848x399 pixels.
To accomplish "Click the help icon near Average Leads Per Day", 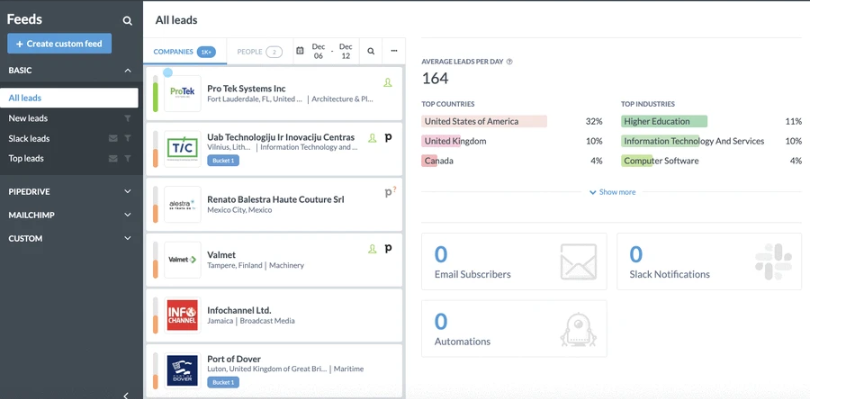I will (x=509, y=62).
